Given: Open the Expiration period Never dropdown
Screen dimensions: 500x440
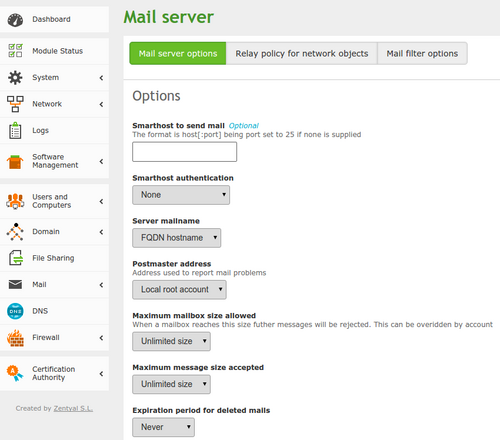Looking at the screenshot, I should click(163, 427).
